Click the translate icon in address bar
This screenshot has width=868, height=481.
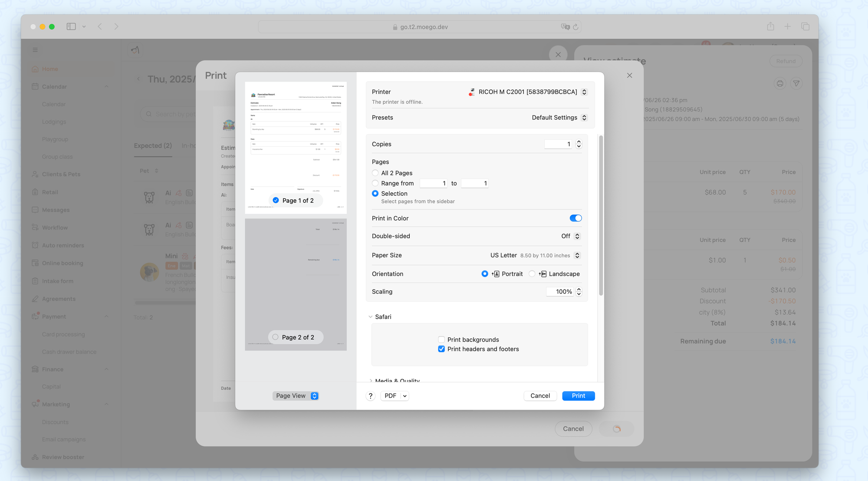565,27
